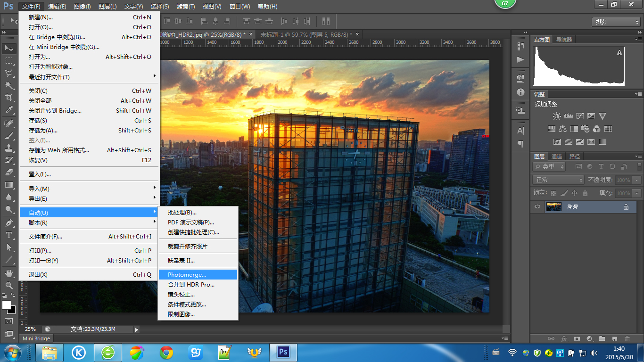
Task: Select the Clone Stamp tool
Action: coord(9,148)
